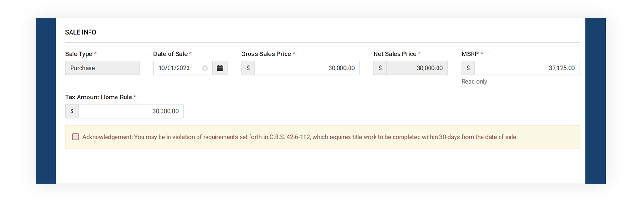Open the Date of Sale calendar picker
The height and width of the screenshot is (202, 644).
pyautogui.click(x=220, y=68)
